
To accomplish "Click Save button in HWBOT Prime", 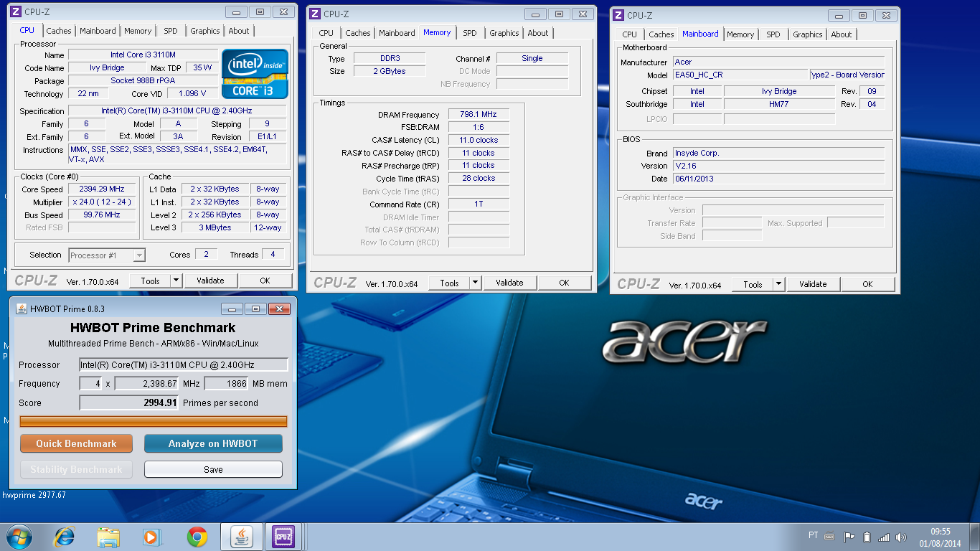I will point(213,469).
